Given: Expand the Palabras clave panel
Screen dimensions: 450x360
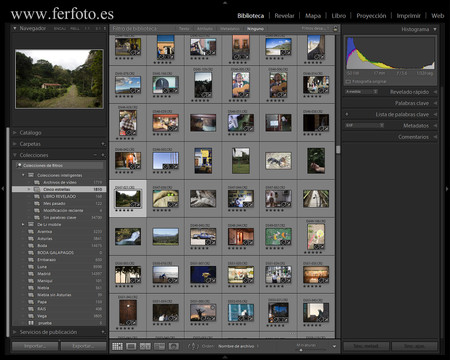Looking at the screenshot, I should (x=435, y=103).
